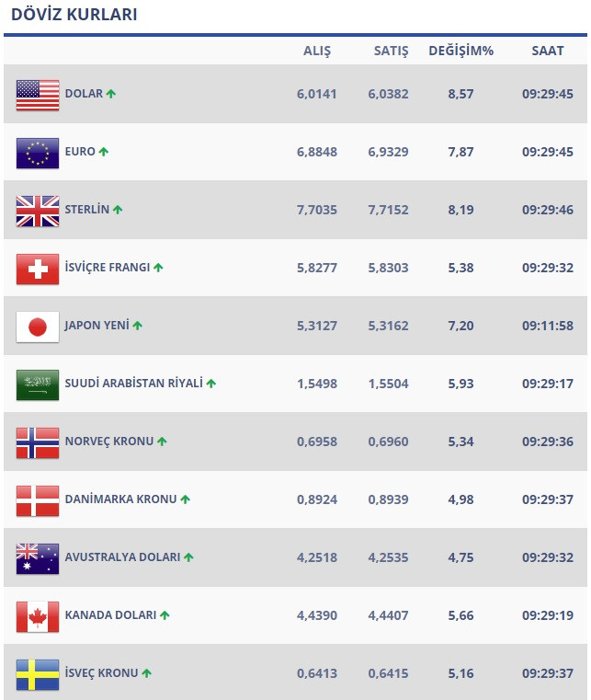This screenshot has height=700, width=591.
Task: Click the Saudi Arabia flag icon
Action: (x=38, y=384)
